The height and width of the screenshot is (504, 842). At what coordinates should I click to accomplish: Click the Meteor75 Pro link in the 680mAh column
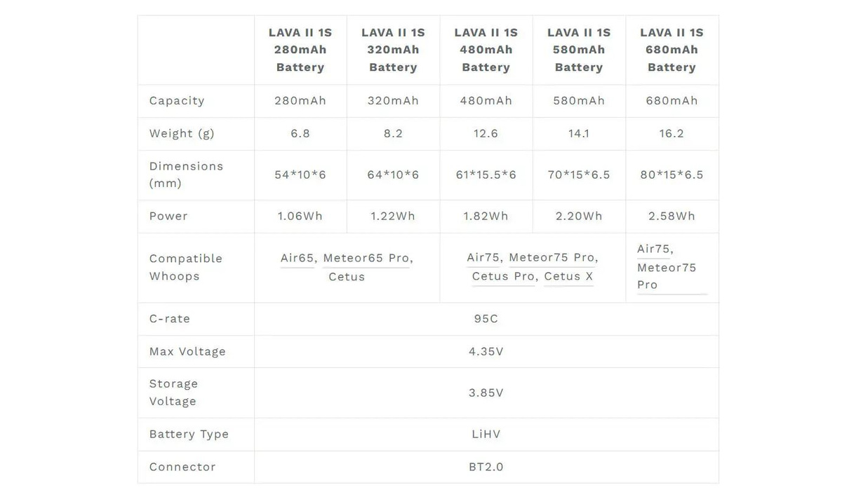(667, 275)
